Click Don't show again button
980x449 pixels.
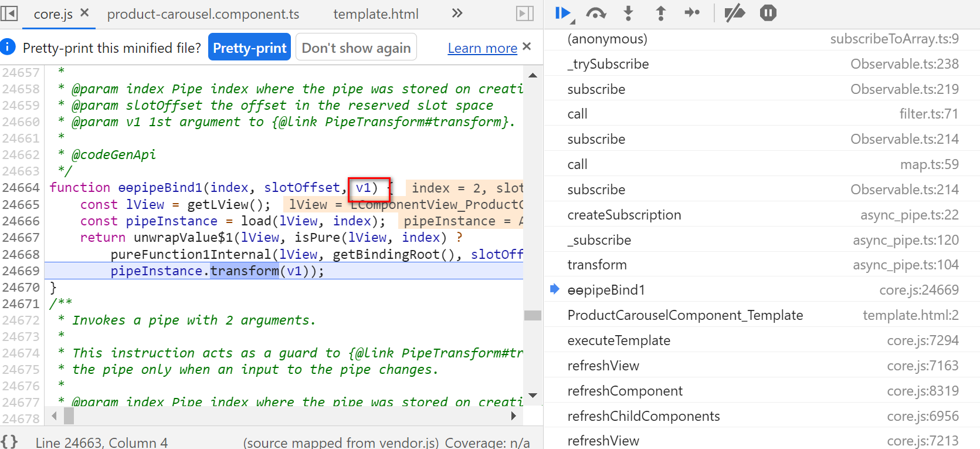pos(356,48)
